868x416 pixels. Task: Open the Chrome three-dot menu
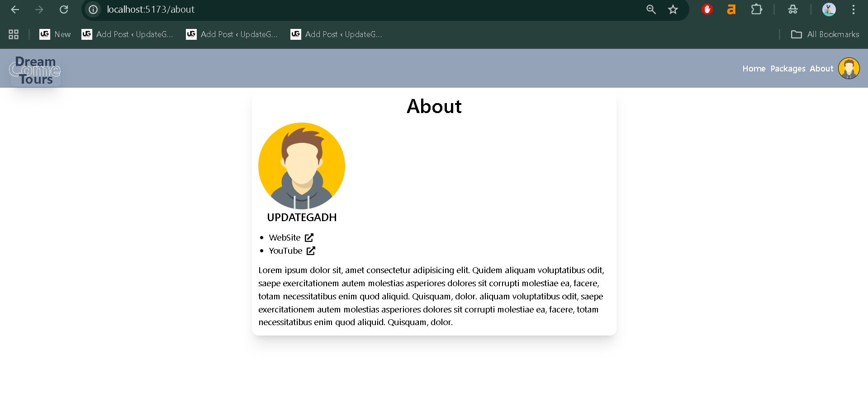853,9
